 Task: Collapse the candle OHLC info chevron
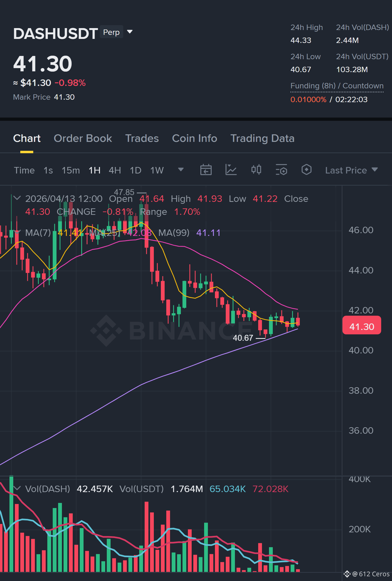click(x=17, y=198)
